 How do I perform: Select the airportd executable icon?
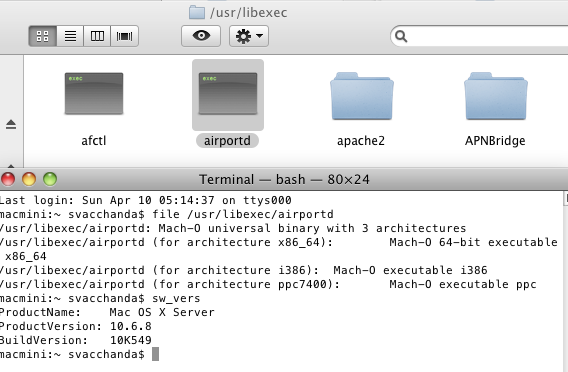(228, 94)
